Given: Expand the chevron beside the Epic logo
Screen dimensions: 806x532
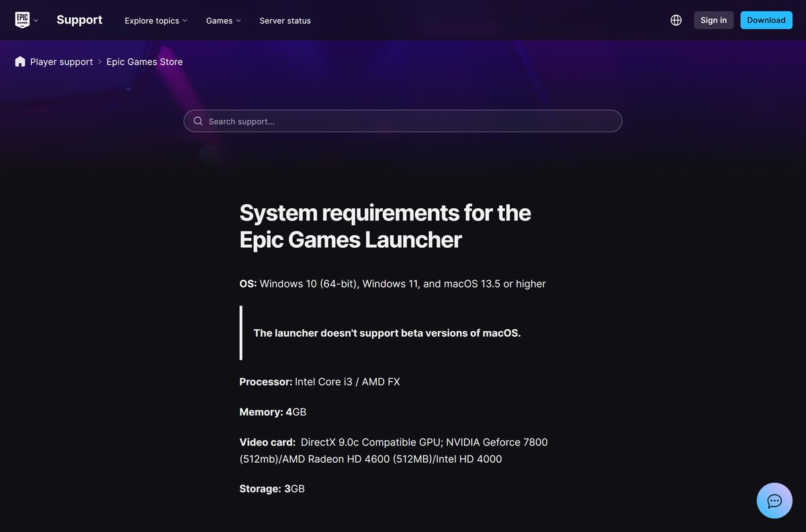Looking at the screenshot, I should click(x=36, y=21).
